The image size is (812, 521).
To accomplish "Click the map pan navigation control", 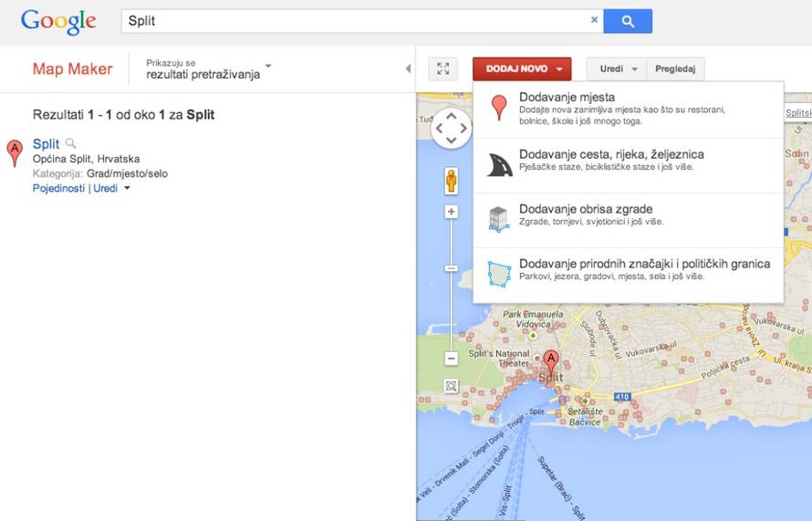I will coord(451,128).
